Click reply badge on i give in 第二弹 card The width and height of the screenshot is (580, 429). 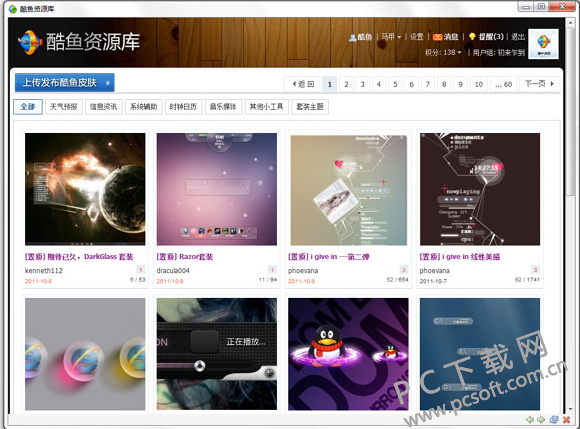coord(404,270)
